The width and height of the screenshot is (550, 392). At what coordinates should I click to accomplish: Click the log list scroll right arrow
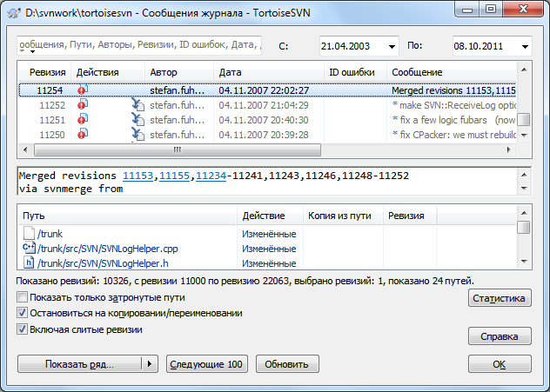(x=508, y=150)
